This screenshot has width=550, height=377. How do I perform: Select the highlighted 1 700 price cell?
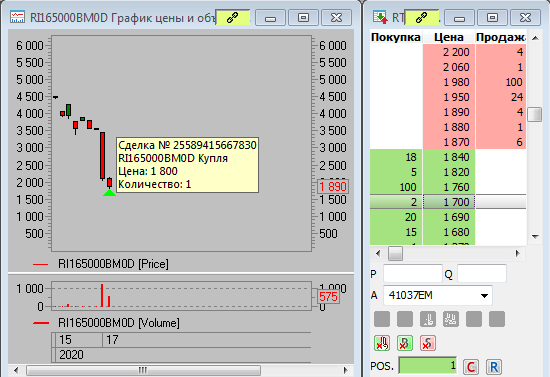tap(449, 202)
